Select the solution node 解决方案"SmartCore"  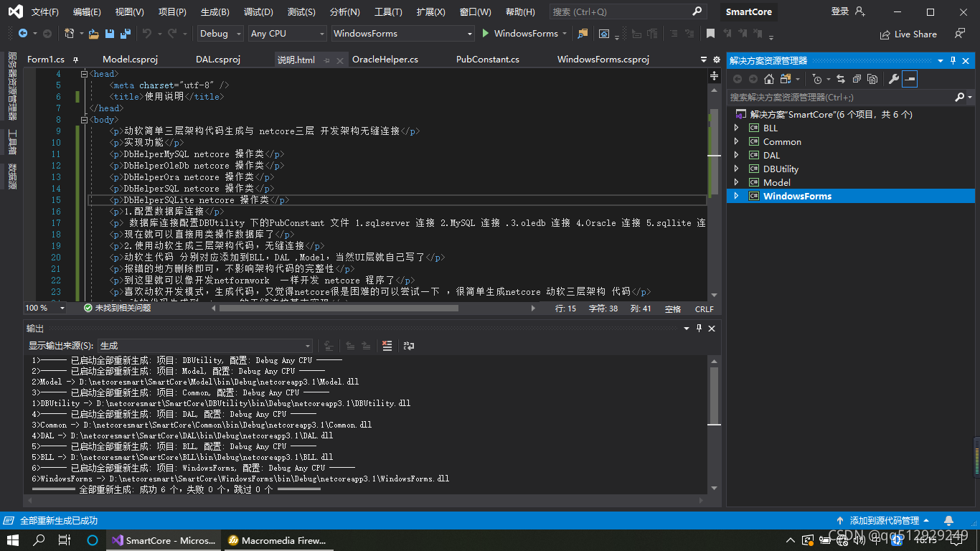pos(831,114)
